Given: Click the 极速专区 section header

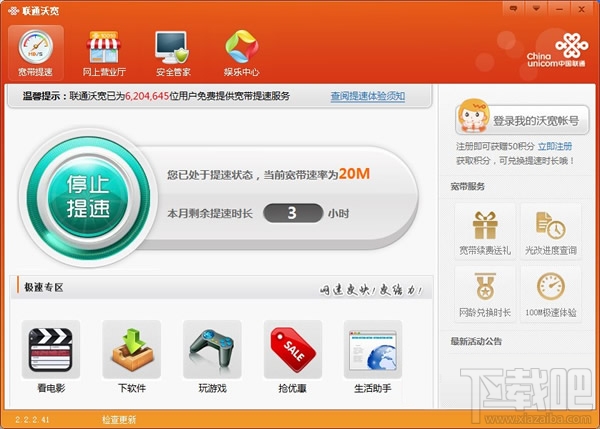Looking at the screenshot, I should coord(44,287).
